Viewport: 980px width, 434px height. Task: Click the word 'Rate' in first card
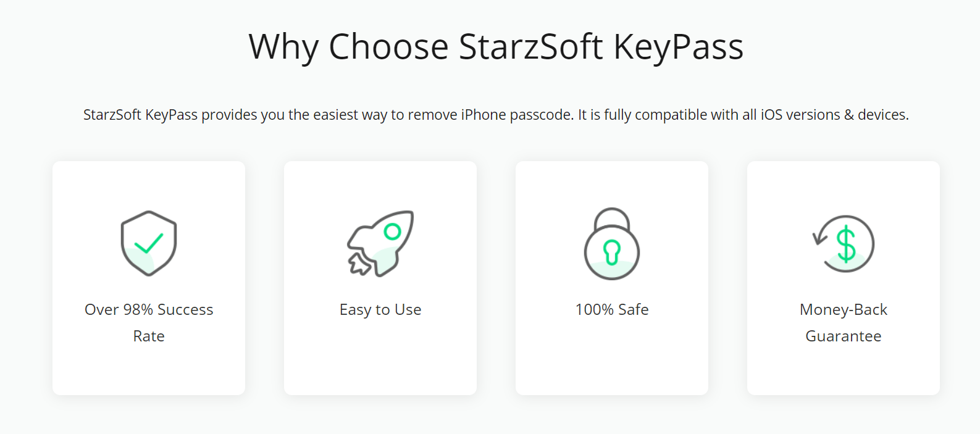point(149,336)
